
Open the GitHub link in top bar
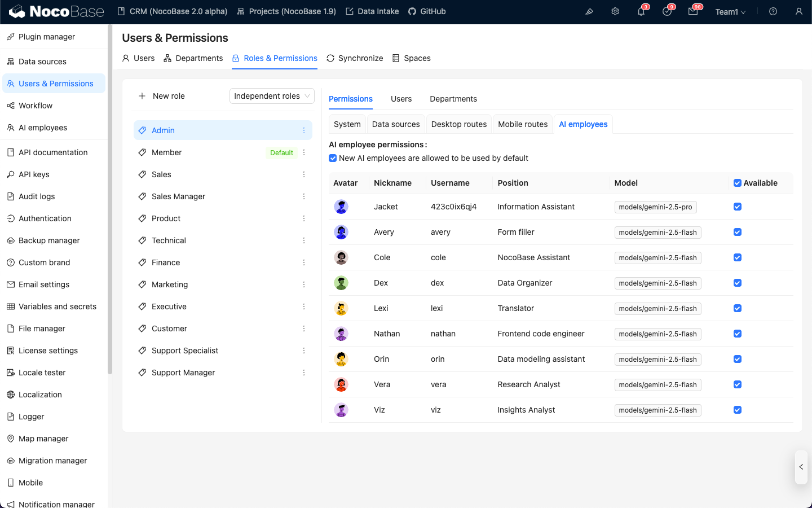(427, 11)
